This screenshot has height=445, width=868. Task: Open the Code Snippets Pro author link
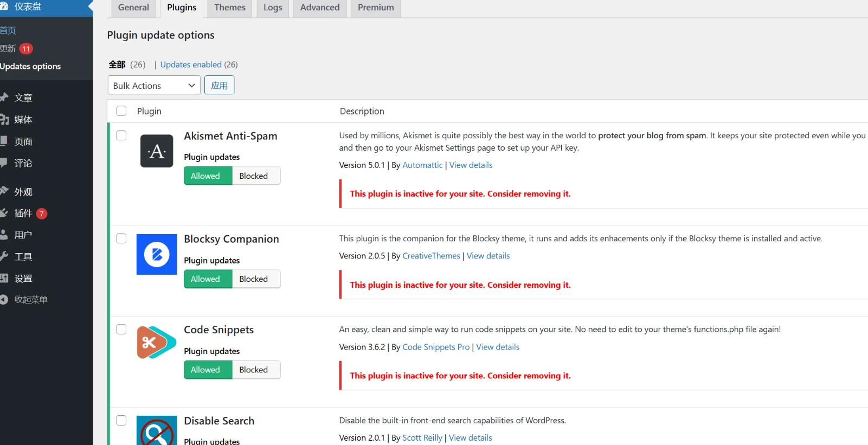click(436, 347)
